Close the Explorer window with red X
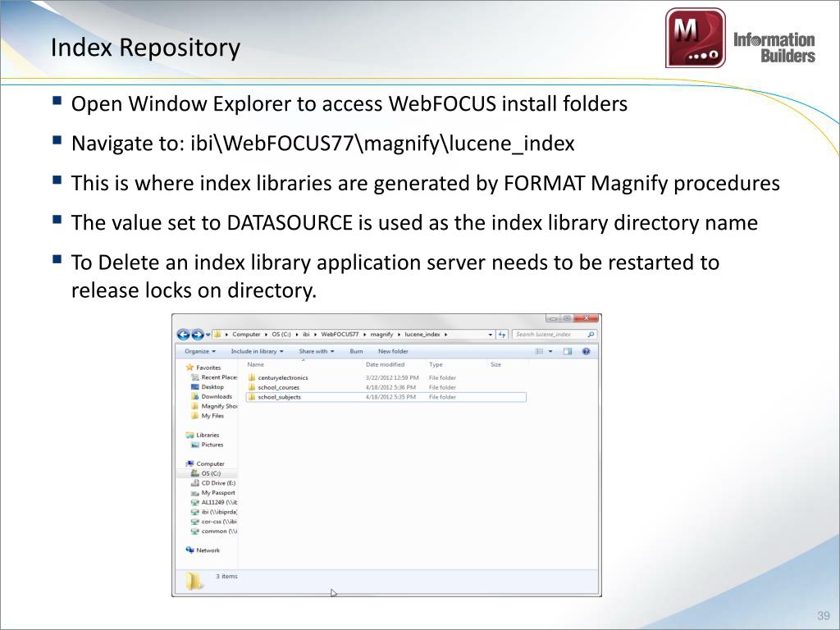840x630 pixels. point(587,318)
